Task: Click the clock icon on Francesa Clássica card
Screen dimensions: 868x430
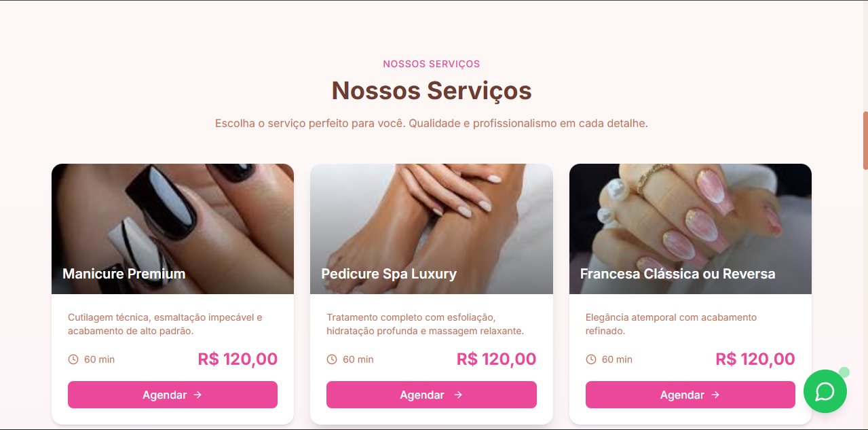Action: coord(591,359)
